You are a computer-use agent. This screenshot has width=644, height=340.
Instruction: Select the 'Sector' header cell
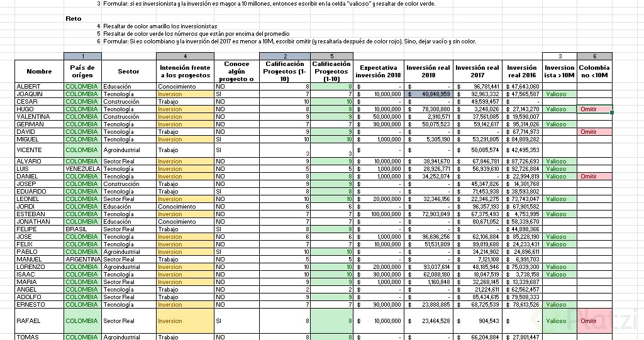point(128,72)
